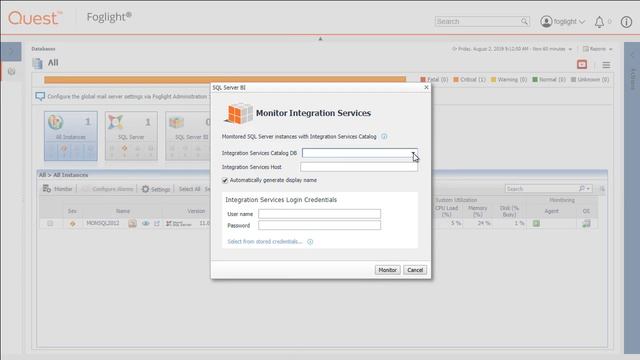640x360 pixels.
Task: Open Settings with the gear icon
Action: click(156, 189)
